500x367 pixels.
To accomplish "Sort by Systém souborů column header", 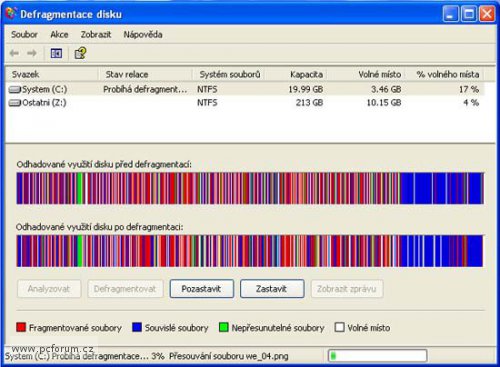I will pos(229,74).
